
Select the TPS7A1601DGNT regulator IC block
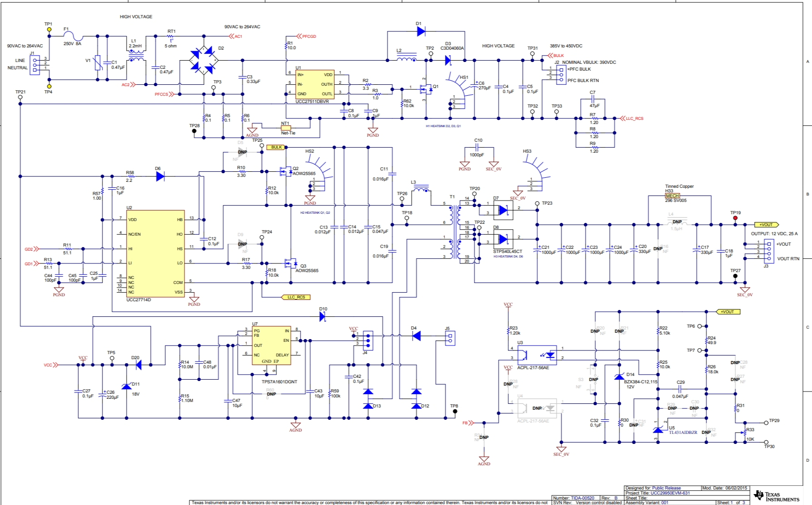tap(271, 345)
